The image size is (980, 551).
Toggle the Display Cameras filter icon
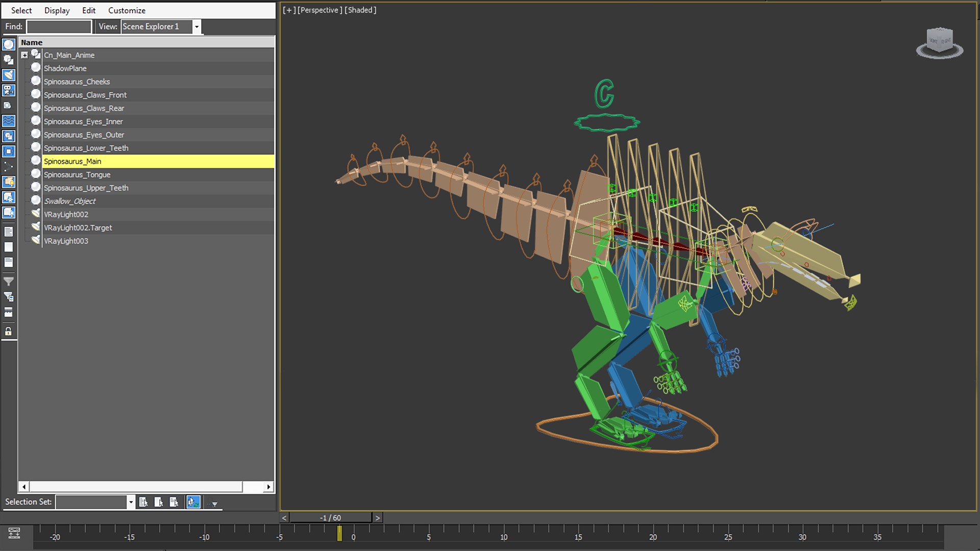point(9,90)
